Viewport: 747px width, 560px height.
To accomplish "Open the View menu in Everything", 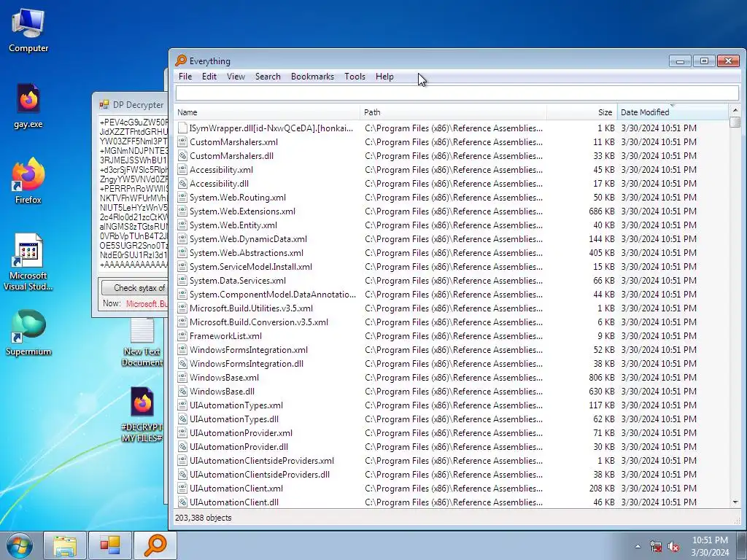I will (236, 77).
